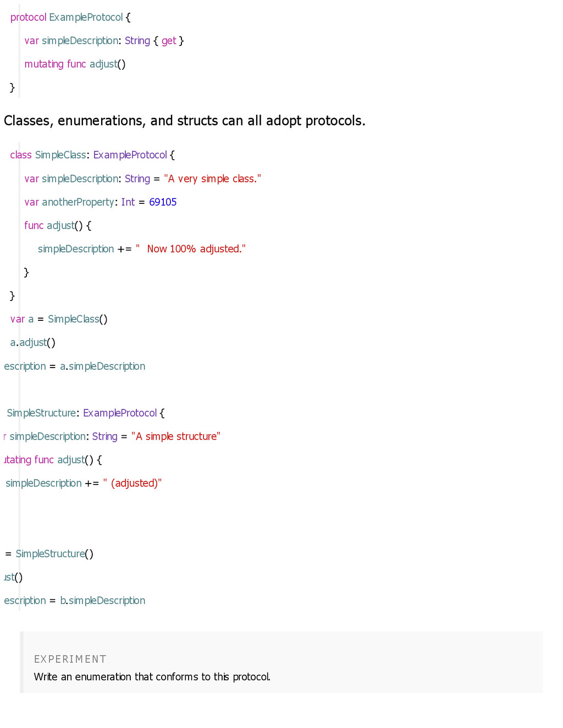Click 'a.simpleDescription' expression
This screenshot has height=728, width=563.
pyautogui.click(x=102, y=366)
